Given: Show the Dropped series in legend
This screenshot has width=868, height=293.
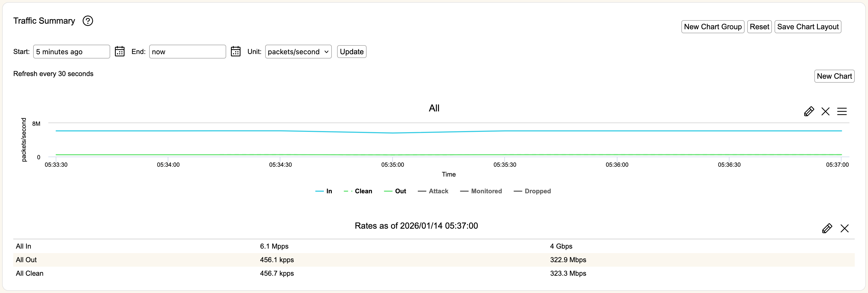Looking at the screenshot, I should 532,191.
